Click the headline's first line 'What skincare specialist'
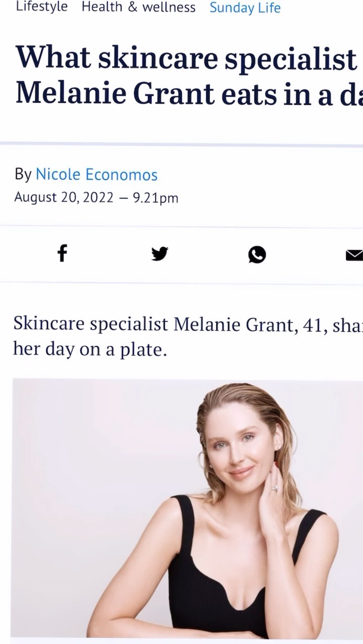This screenshot has height=644, width=363. coord(186,58)
